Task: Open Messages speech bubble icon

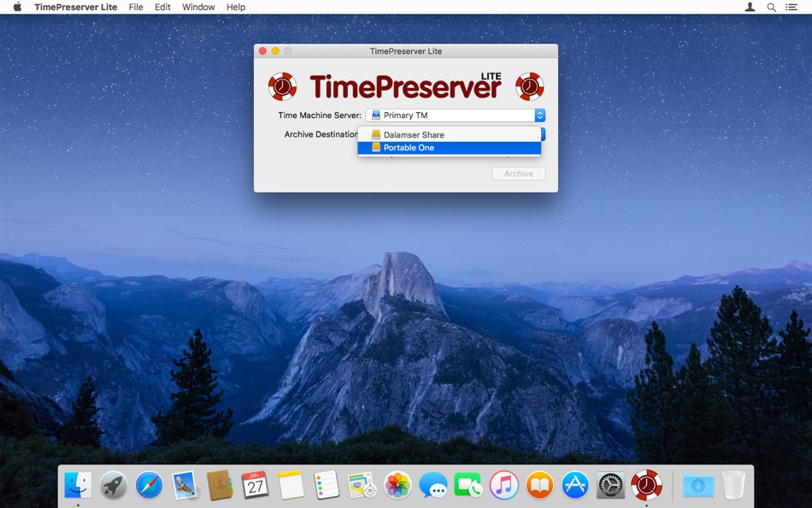Action: 433,485
